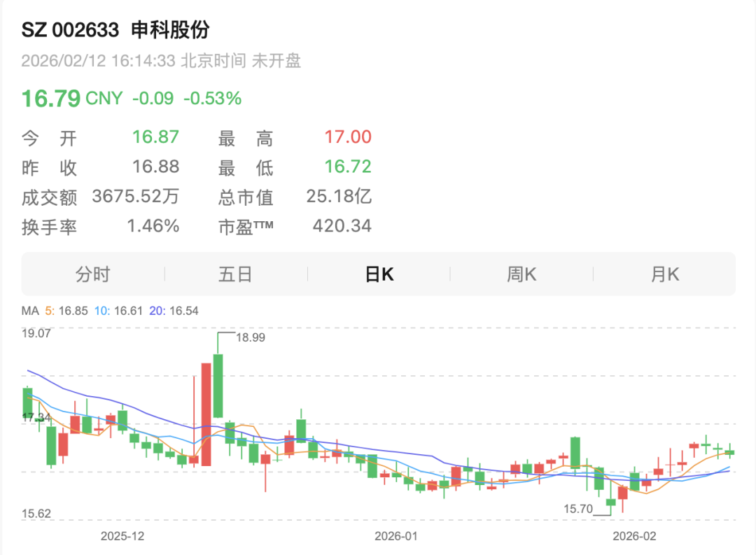Click the 未开盘 market status text

click(276, 61)
